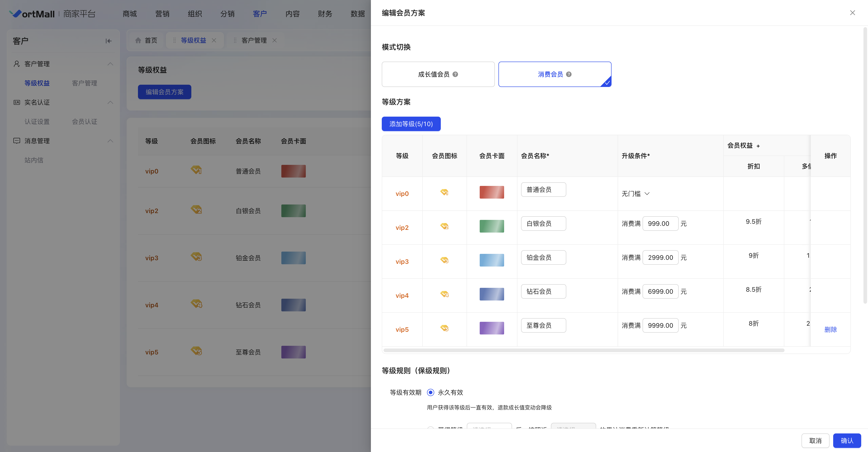Click the vip4 blue card face swatch

(x=492, y=294)
